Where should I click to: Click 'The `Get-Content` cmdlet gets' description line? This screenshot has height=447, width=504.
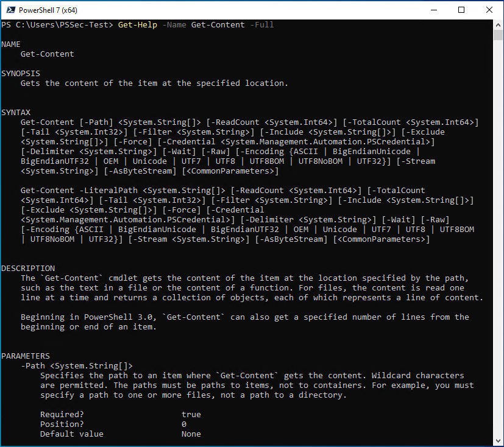244,278
